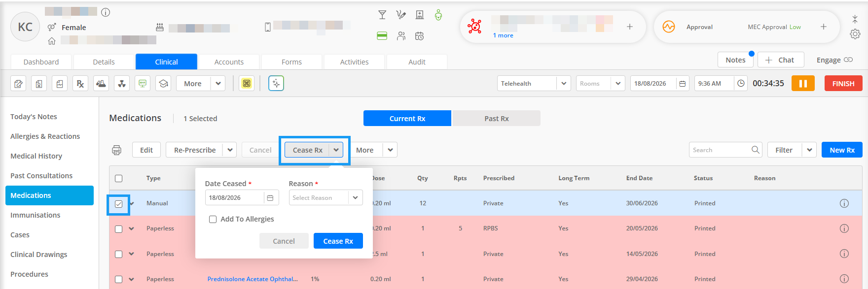The image size is (868, 289).
Task: Click the green MHR monitor toolbar icon
Action: tap(143, 83)
